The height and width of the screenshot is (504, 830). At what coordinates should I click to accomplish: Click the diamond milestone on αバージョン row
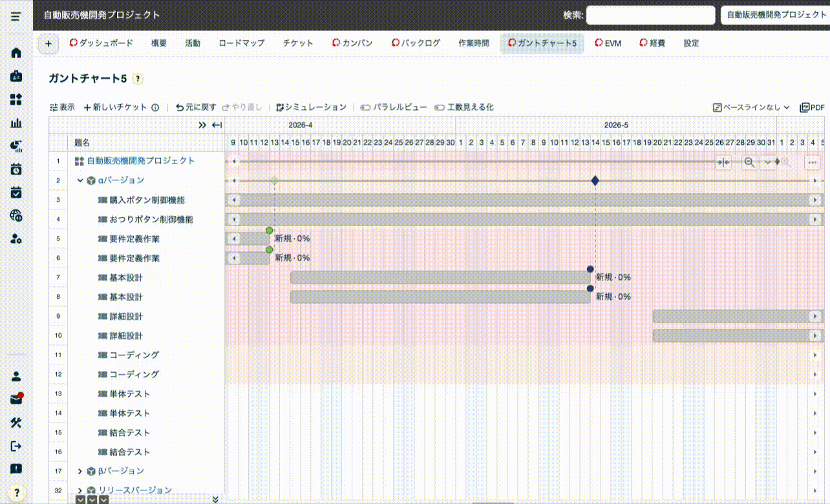click(595, 181)
